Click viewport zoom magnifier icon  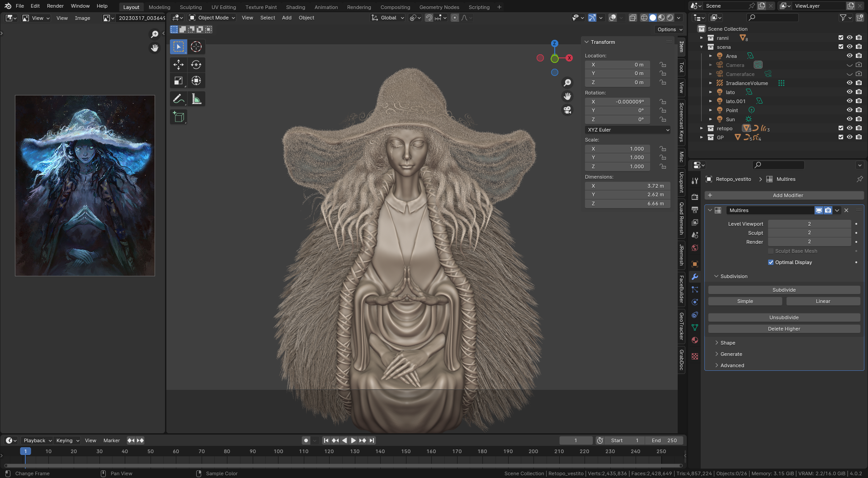(x=567, y=83)
